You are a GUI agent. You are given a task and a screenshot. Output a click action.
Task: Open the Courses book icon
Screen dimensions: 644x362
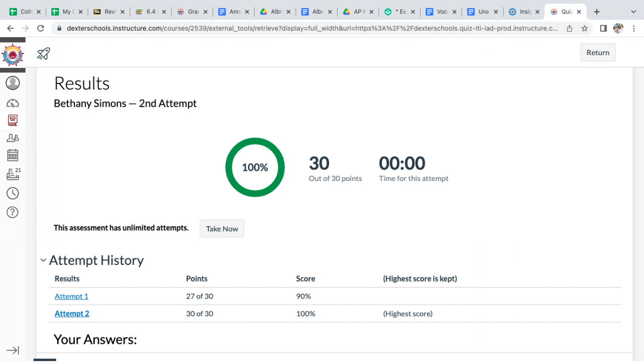(13, 120)
